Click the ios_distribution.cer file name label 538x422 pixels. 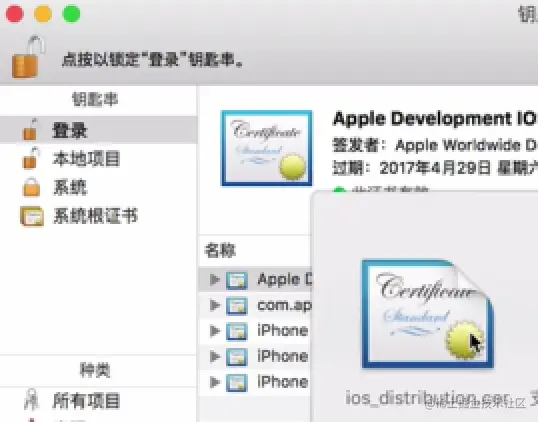click(x=427, y=398)
